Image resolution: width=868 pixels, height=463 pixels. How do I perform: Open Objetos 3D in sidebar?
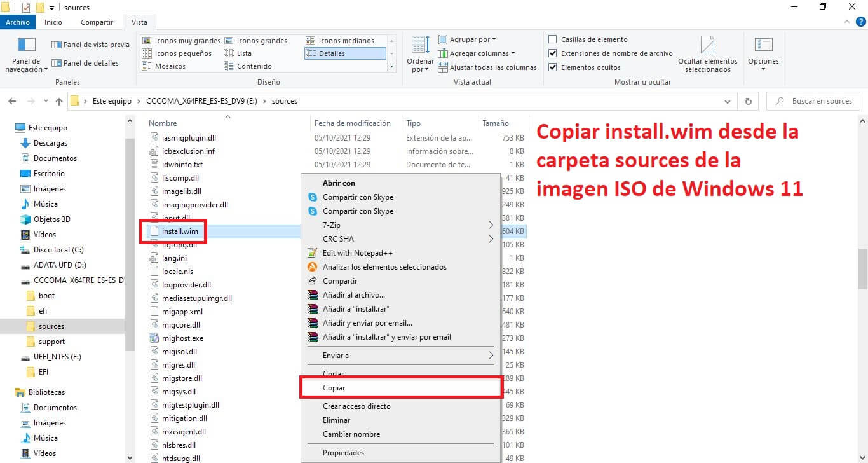51,219
